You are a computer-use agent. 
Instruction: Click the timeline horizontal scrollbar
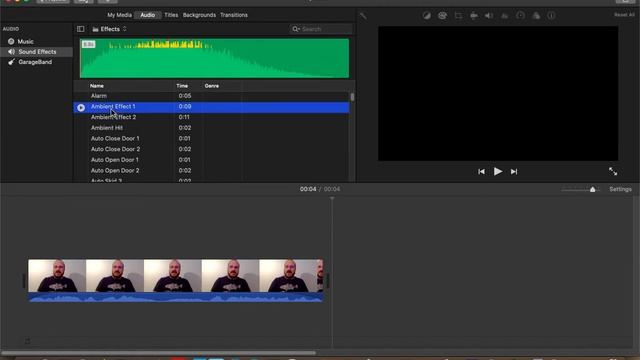point(158,353)
